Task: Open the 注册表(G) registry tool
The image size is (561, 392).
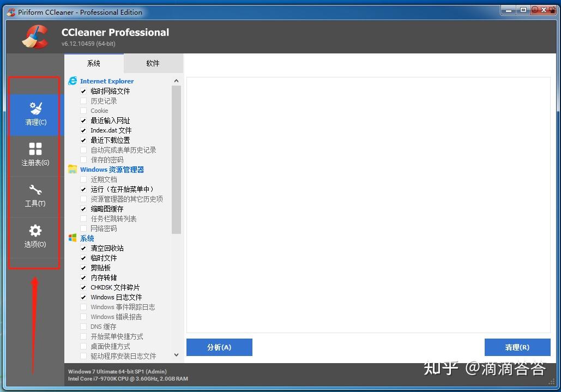Action: 34,155
